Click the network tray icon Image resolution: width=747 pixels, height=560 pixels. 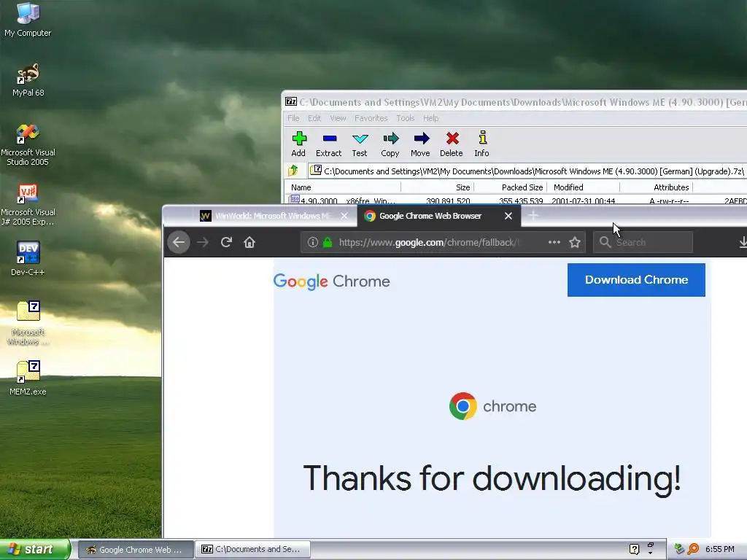tap(679, 549)
